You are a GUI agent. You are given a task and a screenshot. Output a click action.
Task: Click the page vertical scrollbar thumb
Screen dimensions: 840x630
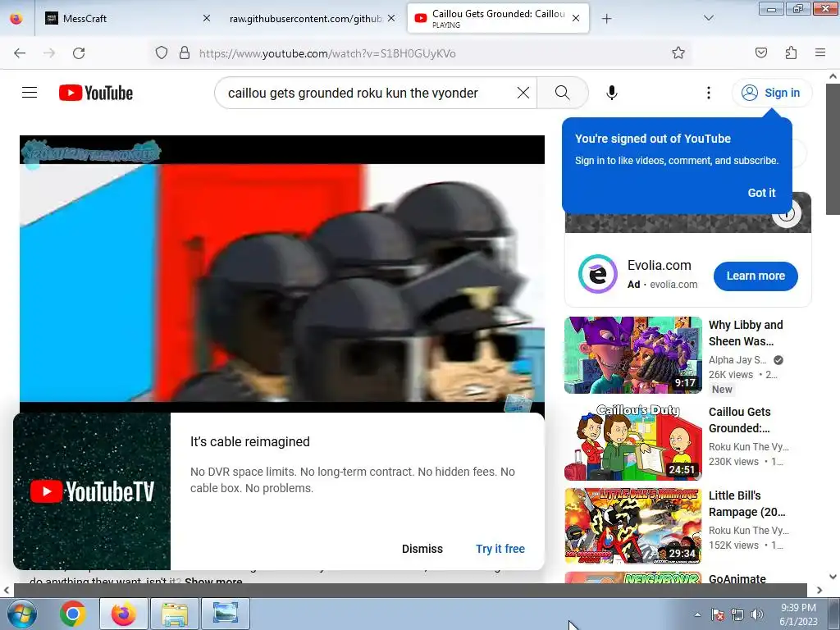833,149
